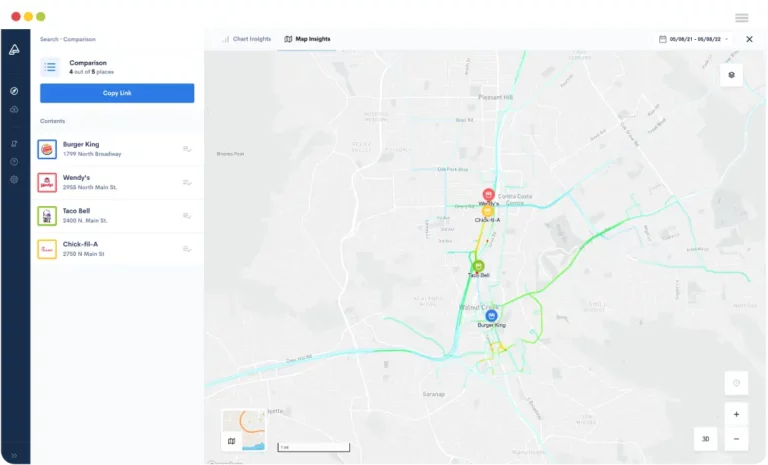The width and height of the screenshot is (768, 465).
Task: Toggle the Wendy's row list-check icon
Action: 187,182
